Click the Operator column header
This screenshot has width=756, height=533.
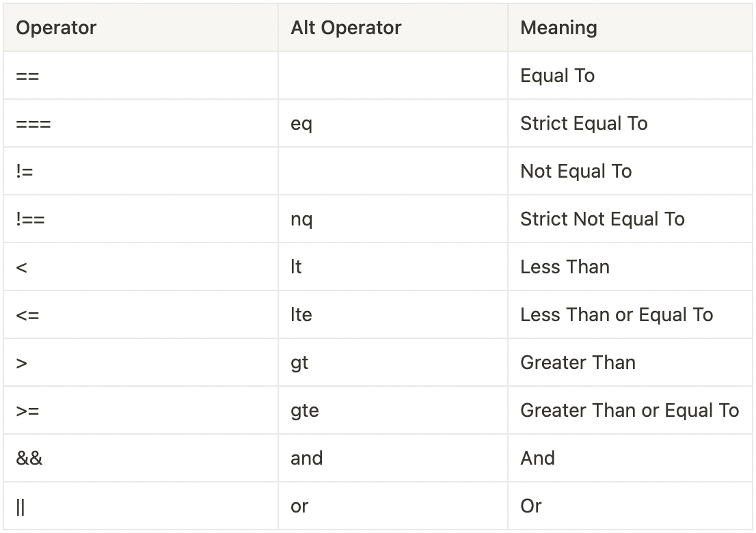[x=56, y=28]
